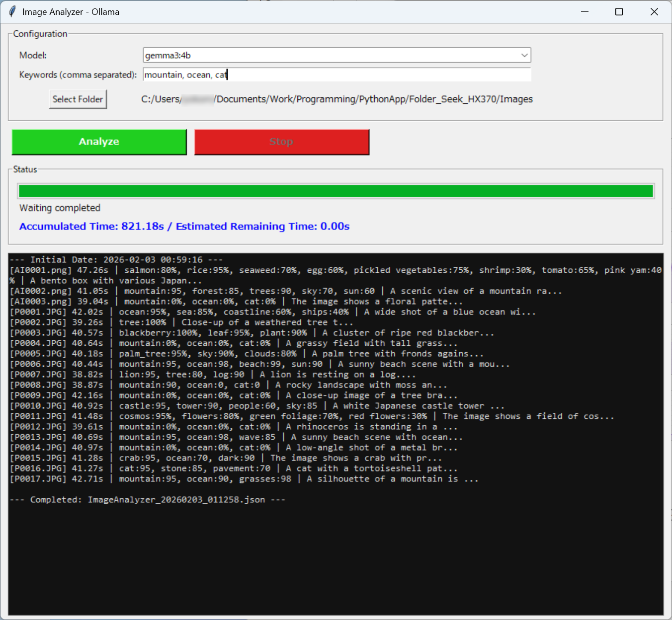This screenshot has width=672, height=620.
Task: Click the green progress bar
Action: pyautogui.click(x=336, y=191)
